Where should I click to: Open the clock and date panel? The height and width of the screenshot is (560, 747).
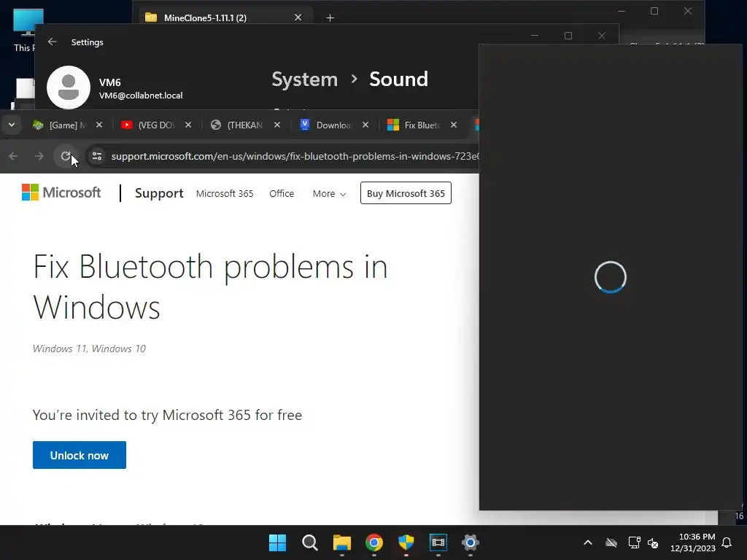point(693,542)
